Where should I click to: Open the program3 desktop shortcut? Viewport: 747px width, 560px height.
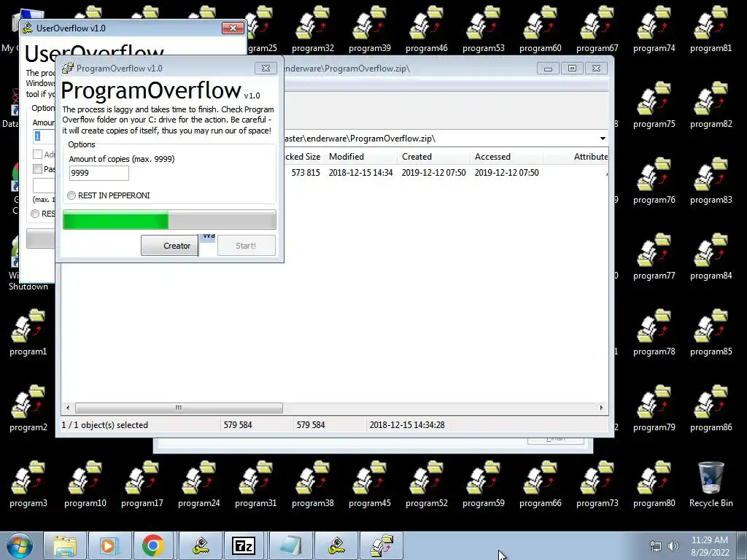click(28, 484)
